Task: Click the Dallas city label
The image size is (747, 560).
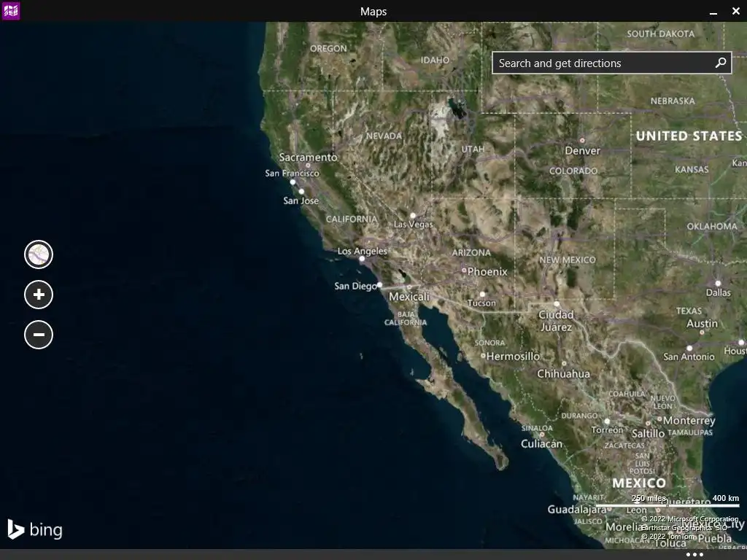Action: pyautogui.click(x=719, y=292)
